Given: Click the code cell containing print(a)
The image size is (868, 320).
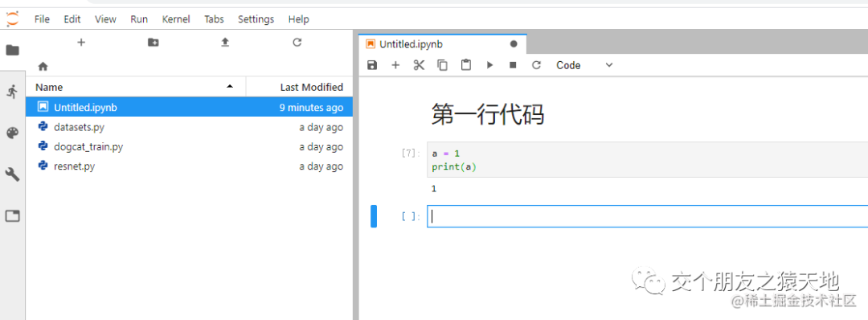Looking at the screenshot, I should [647, 159].
